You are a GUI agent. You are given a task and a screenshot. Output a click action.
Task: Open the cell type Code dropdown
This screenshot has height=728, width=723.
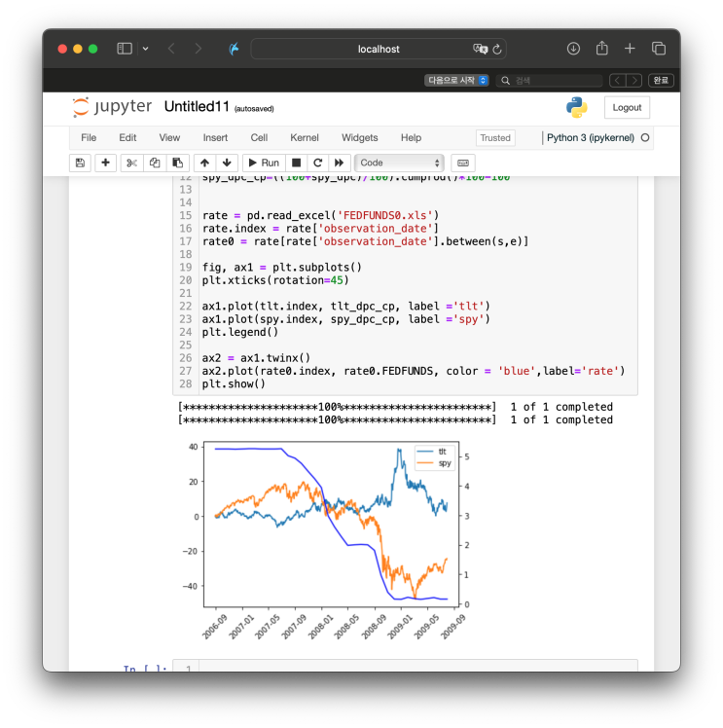(x=399, y=163)
